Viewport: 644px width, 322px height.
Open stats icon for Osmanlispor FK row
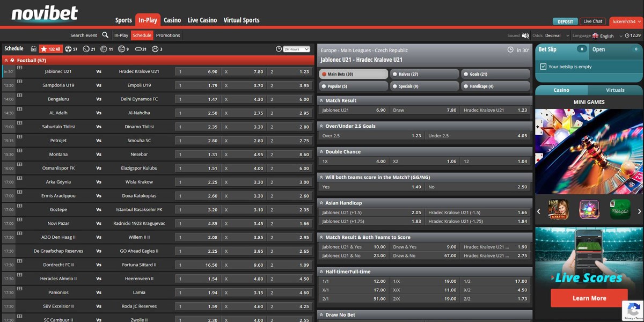[x=20, y=165]
